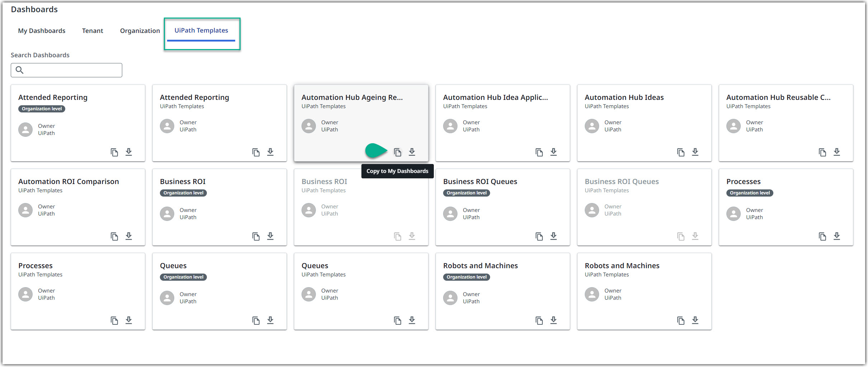868x367 pixels.
Task: Switch to the My Dashboards tab
Action: (x=42, y=30)
